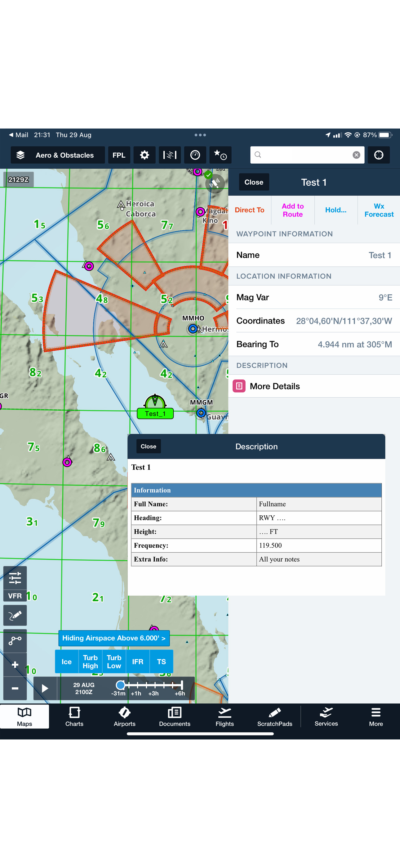
Task: Toggle VFR map mode
Action: click(15, 596)
